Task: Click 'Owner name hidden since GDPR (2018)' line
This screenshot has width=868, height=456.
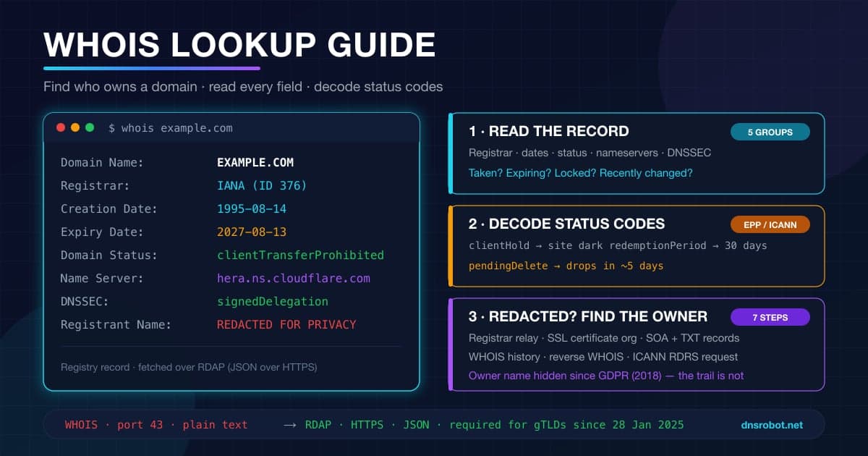Action: point(606,376)
